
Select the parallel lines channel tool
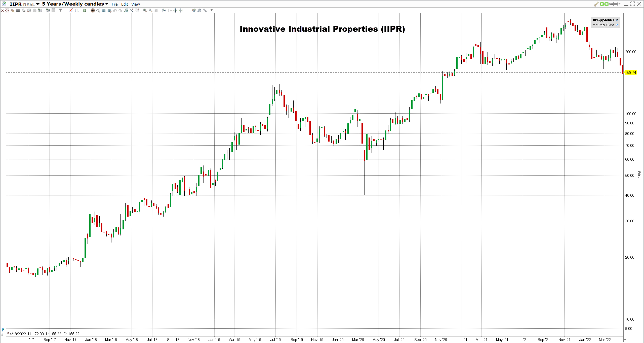[137, 10]
